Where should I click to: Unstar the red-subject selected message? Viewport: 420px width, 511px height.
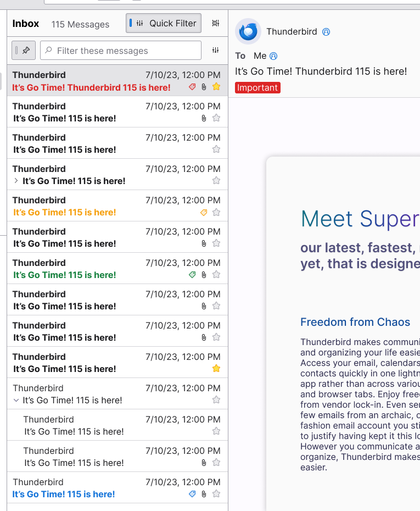pyautogui.click(x=216, y=86)
